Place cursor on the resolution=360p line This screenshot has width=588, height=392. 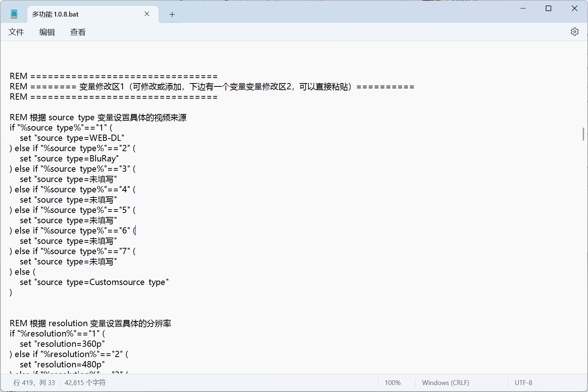click(62, 344)
